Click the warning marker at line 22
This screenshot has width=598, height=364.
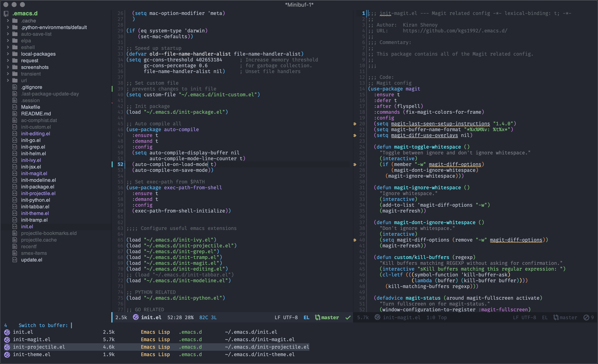tap(355, 136)
